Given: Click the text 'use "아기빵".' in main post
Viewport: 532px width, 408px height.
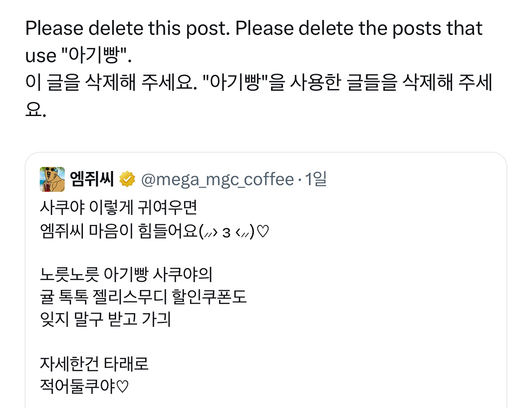Looking at the screenshot, I should pos(79,56).
